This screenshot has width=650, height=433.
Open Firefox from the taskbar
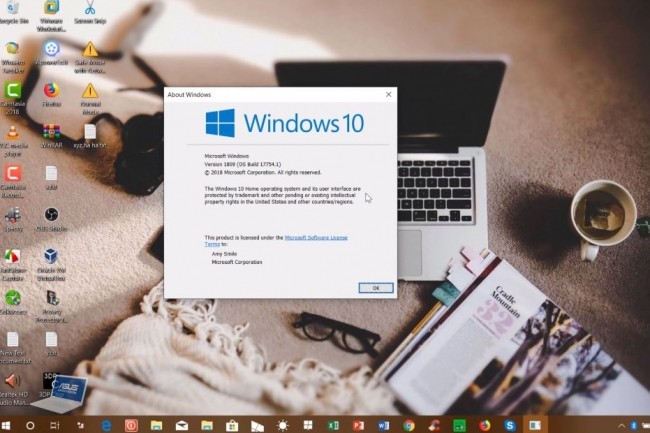pos(484,425)
